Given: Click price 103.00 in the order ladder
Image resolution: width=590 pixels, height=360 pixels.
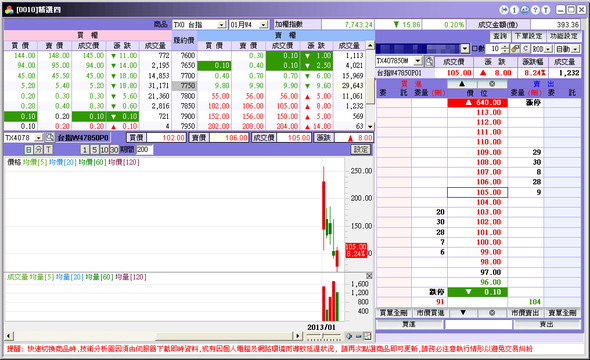Looking at the screenshot, I should (477, 212).
